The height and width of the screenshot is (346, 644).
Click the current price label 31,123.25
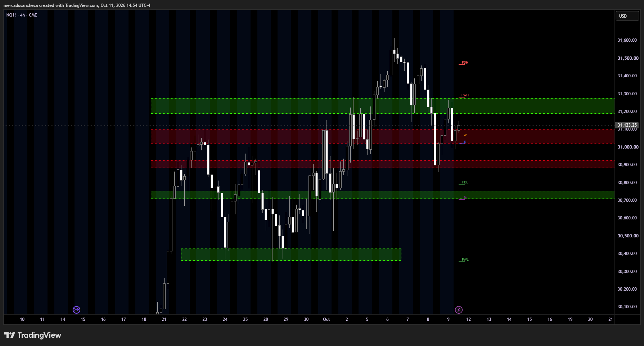pyautogui.click(x=627, y=125)
